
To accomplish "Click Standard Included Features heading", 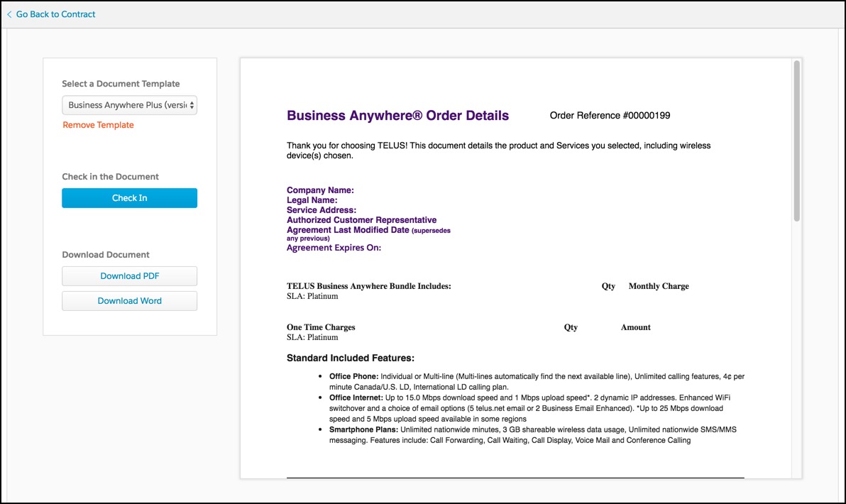I will (350, 358).
